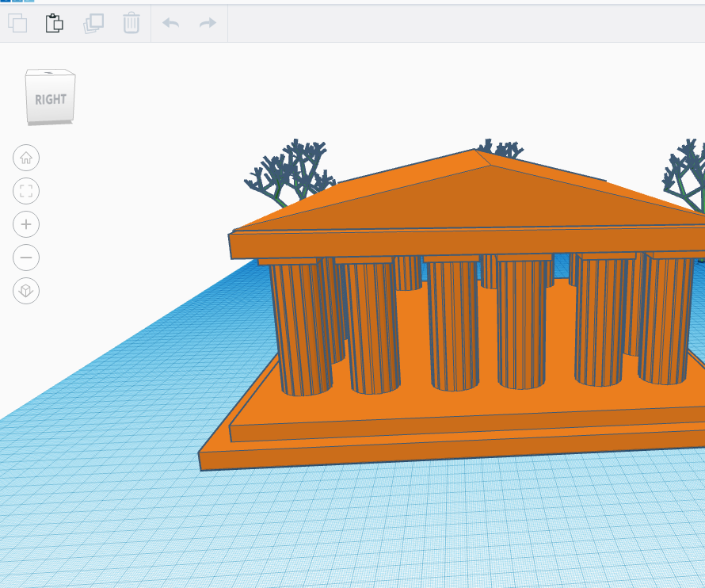Viewport: 705px width, 588px height.
Task: Toggle orthographic view with the perspective icon
Action: (26, 291)
